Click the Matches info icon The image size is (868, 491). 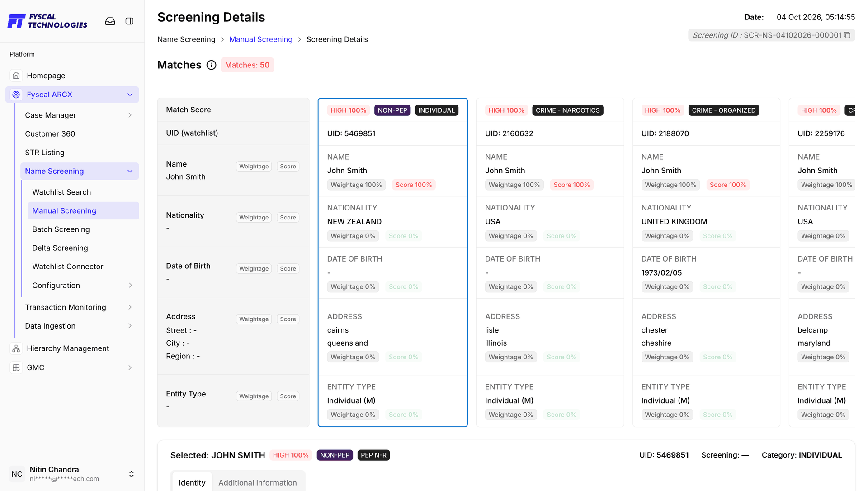211,65
